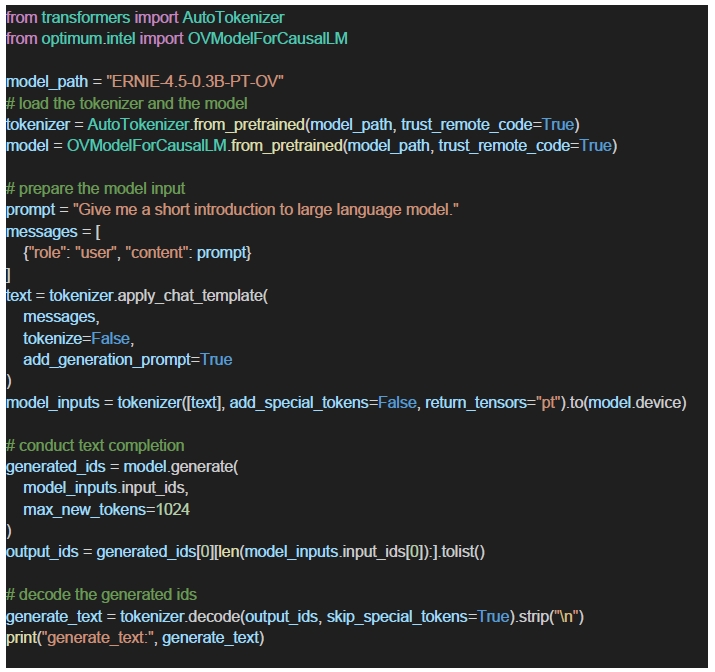Click '.to(model.device)' at end of model_inputs line
Screen dimensions: 715x672
(627, 402)
